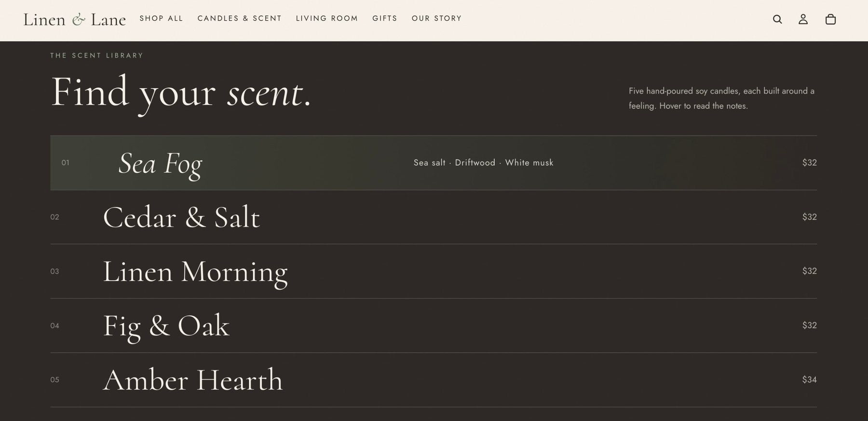868x421 pixels.
Task: Open the shopping bag icon
Action: tap(830, 19)
